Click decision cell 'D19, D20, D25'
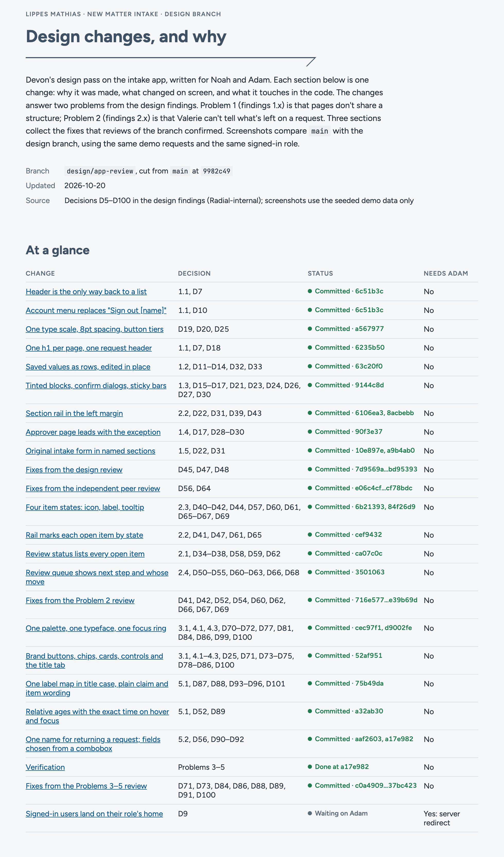504x857 pixels. [x=203, y=329]
